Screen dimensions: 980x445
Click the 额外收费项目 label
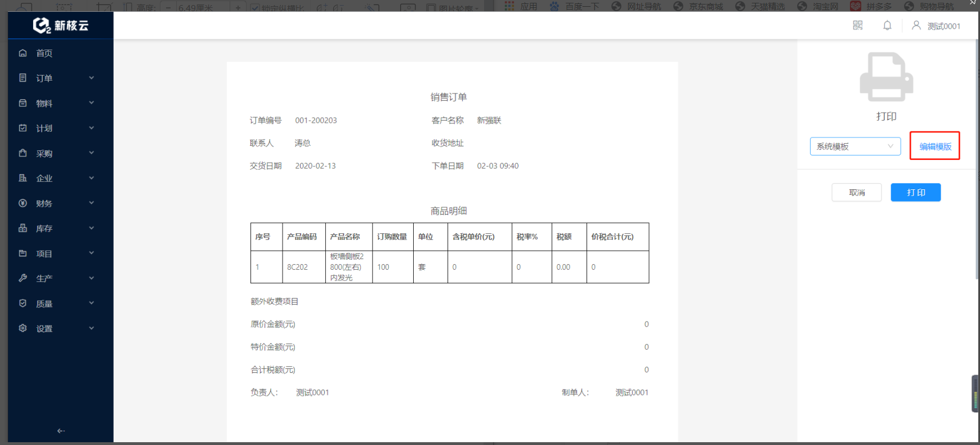pyautogui.click(x=275, y=301)
